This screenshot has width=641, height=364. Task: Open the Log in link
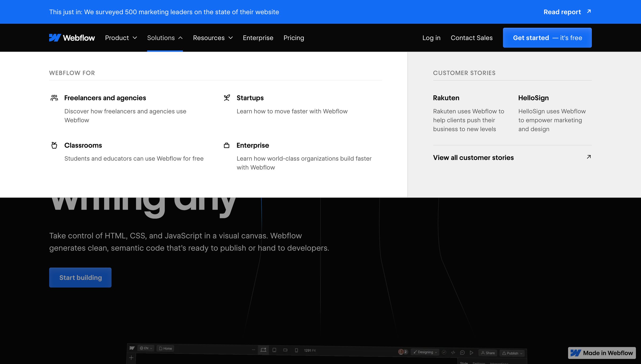coord(431,38)
